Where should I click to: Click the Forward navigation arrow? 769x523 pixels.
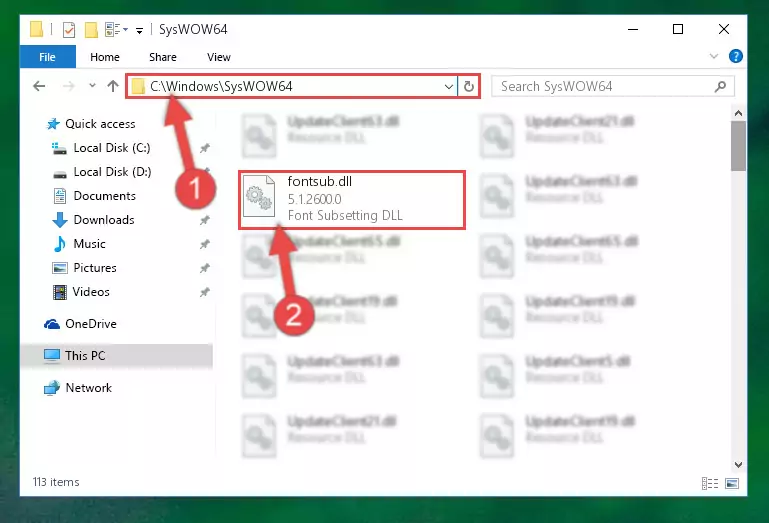click(69, 86)
